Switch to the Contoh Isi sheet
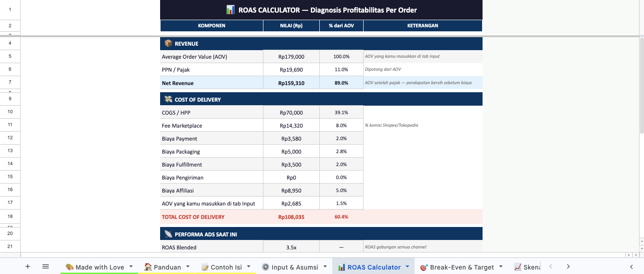Viewport: 644px width, 274px height. point(226,267)
